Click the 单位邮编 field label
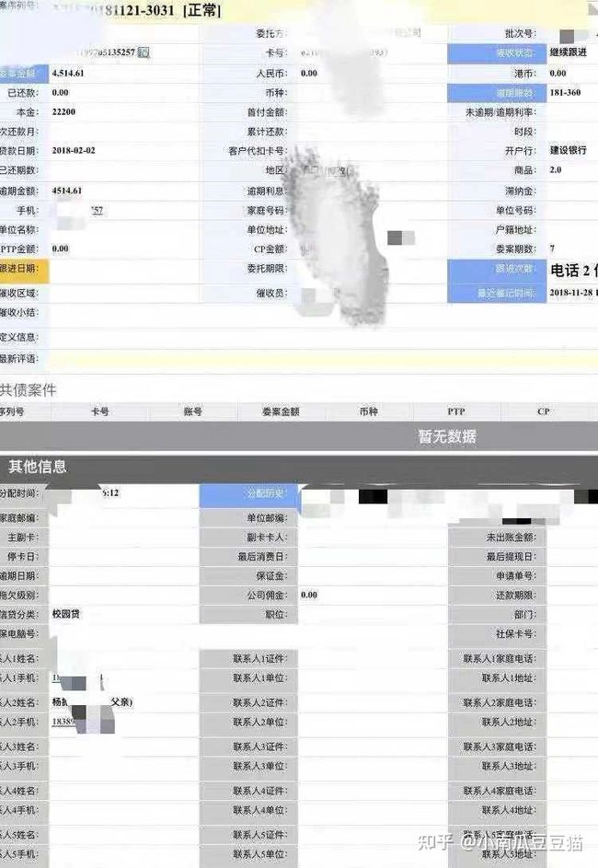 [x=267, y=518]
